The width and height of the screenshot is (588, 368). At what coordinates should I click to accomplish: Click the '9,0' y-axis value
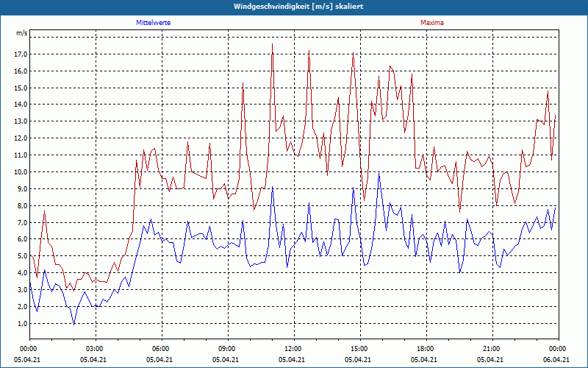(23, 188)
